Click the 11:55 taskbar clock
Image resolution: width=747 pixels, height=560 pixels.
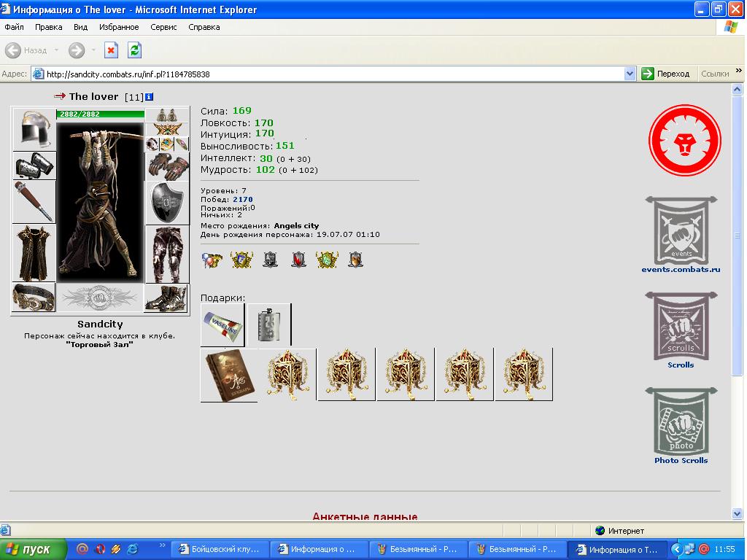tap(724, 549)
